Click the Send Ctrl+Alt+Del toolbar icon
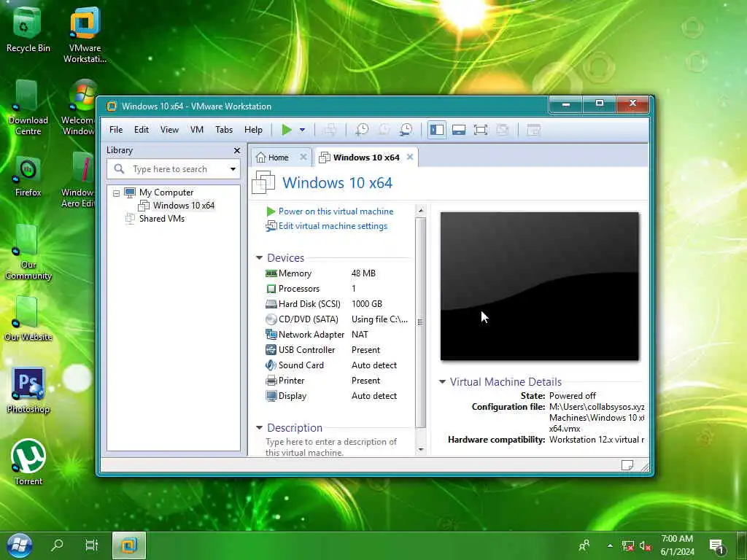 pos(330,130)
